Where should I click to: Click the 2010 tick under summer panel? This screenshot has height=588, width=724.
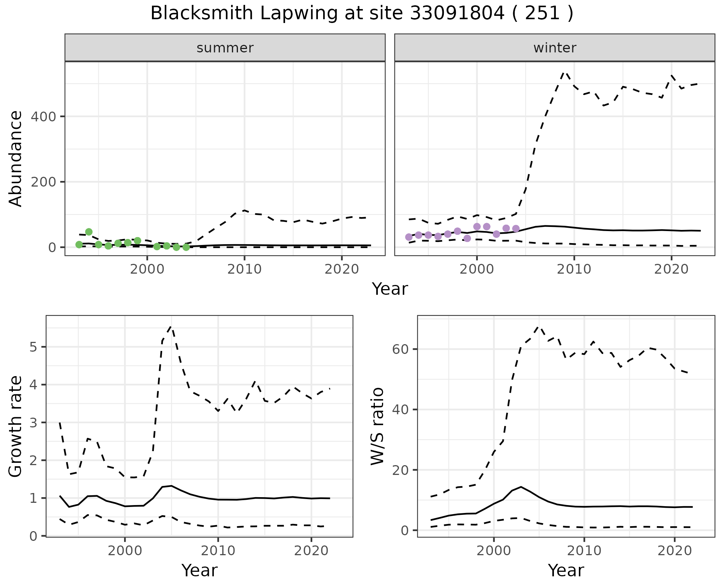(244, 269)
